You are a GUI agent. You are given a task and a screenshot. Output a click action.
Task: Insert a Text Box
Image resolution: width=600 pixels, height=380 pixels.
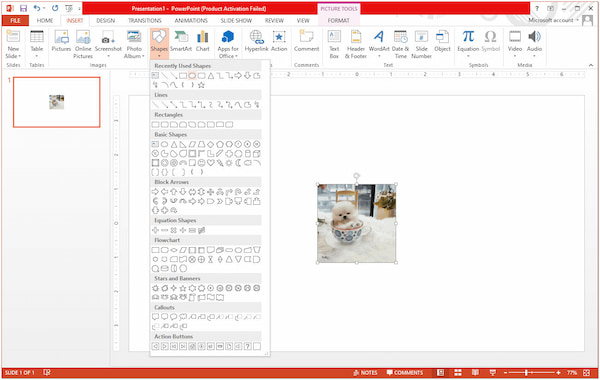[334, 44]
